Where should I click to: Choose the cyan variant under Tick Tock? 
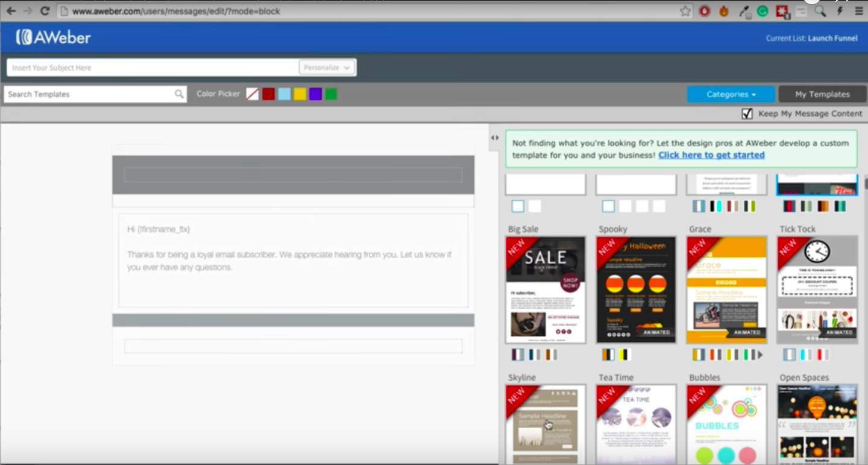click(x=806, y=355)
